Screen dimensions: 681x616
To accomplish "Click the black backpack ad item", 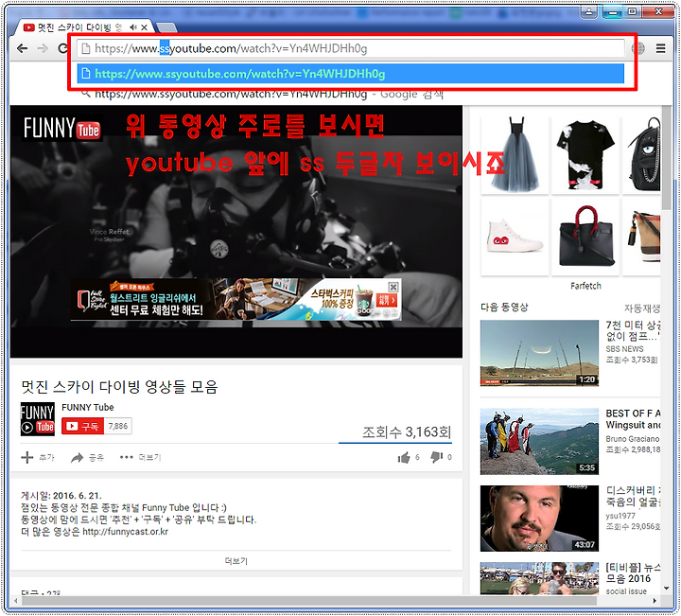I will point(642,154).
